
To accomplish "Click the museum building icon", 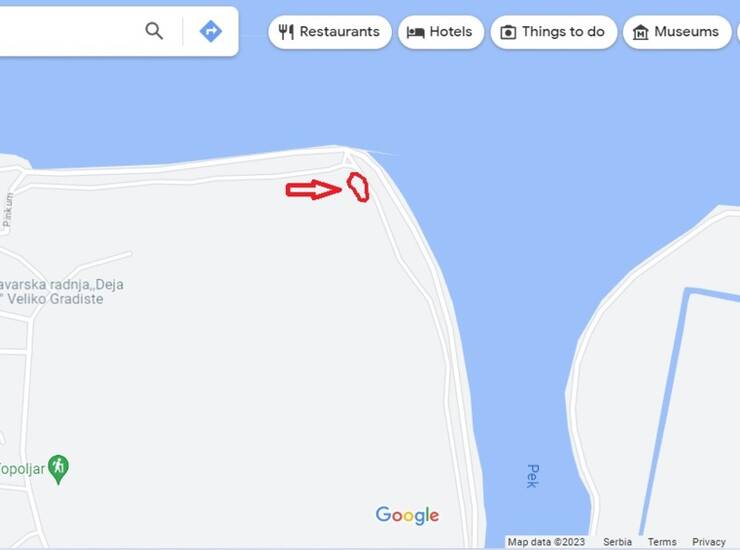I will click(640, 32).
